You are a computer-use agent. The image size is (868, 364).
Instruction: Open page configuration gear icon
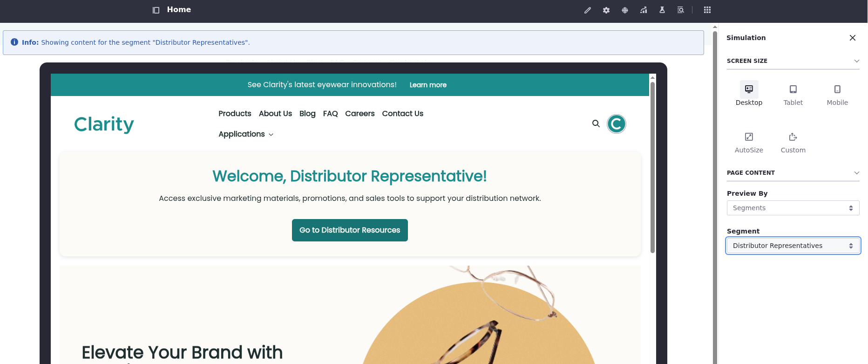(x=606, y=10)
